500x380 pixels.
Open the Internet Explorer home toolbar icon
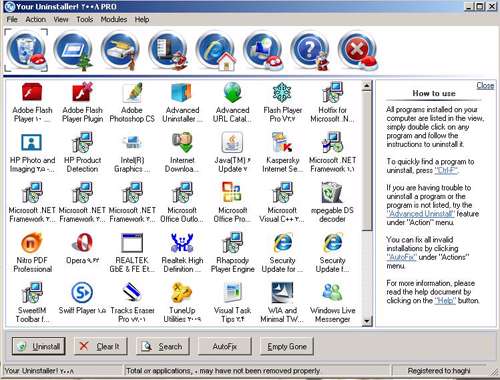coord(216,50)
